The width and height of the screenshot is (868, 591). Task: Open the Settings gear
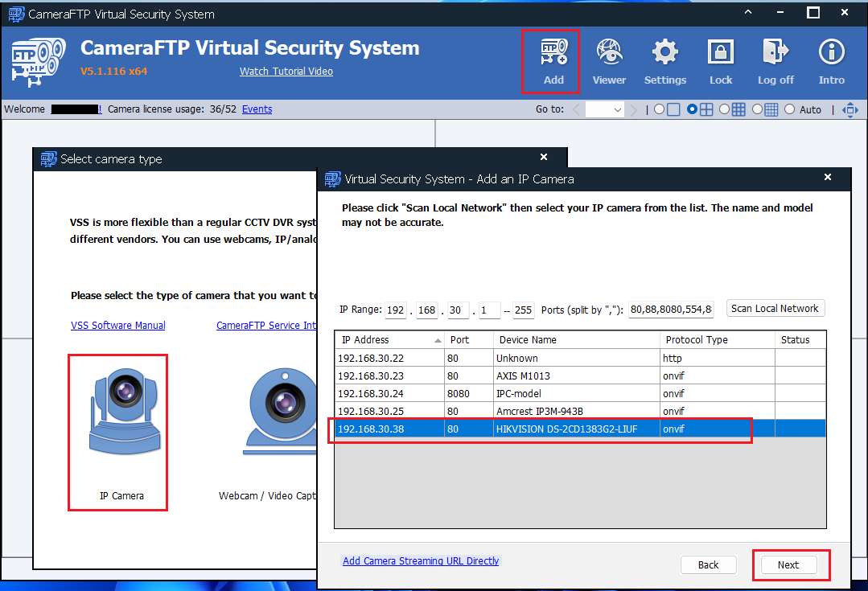coord(664,60)
